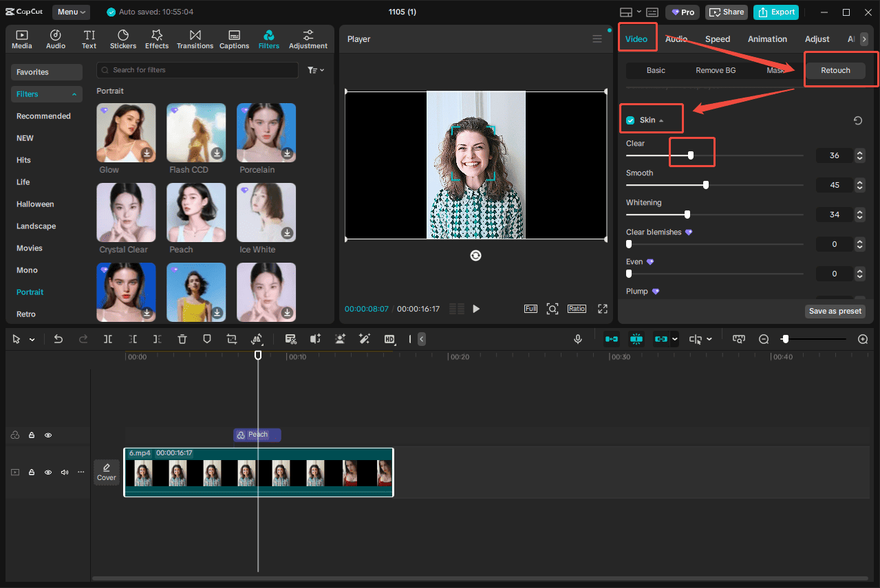The width and height of the screenshot is (880, 588).
Task: Click the Mirror flip icon
Action: pyautogui.click(x=257, y=338)
